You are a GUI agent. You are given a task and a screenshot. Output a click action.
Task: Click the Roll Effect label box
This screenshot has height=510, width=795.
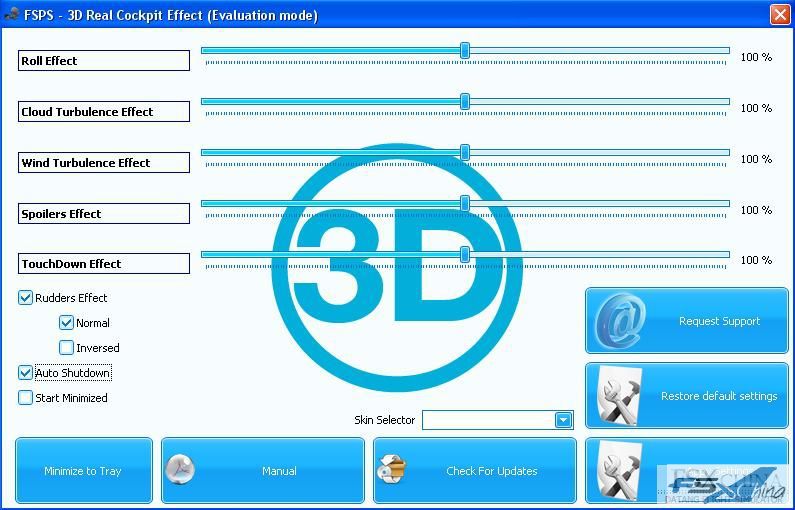tap(104, 60)
